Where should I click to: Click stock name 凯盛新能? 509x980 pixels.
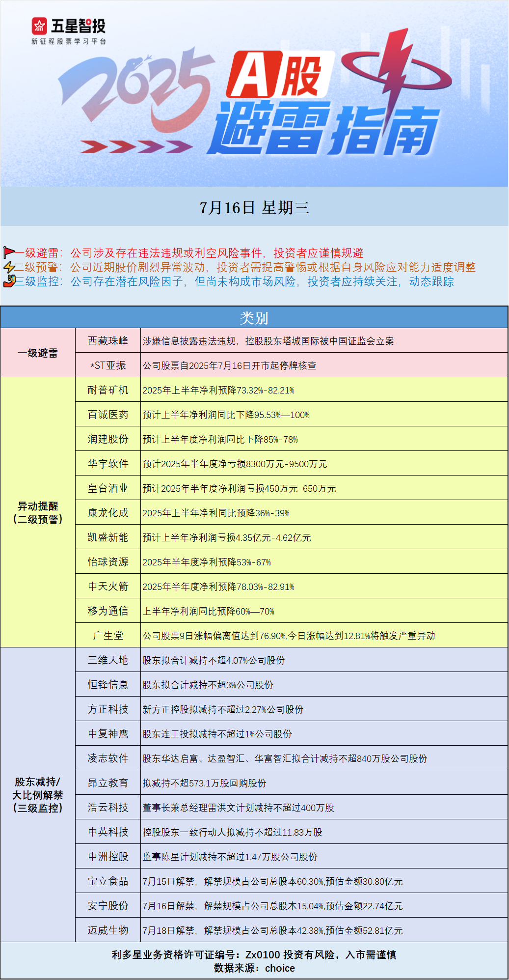(x=108, y=537)
